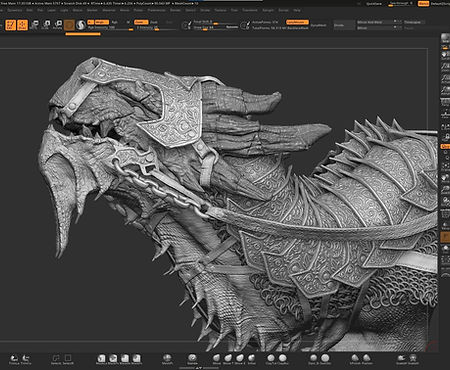
Task: Click the DynaMesh button
Action: pos(319,25)
